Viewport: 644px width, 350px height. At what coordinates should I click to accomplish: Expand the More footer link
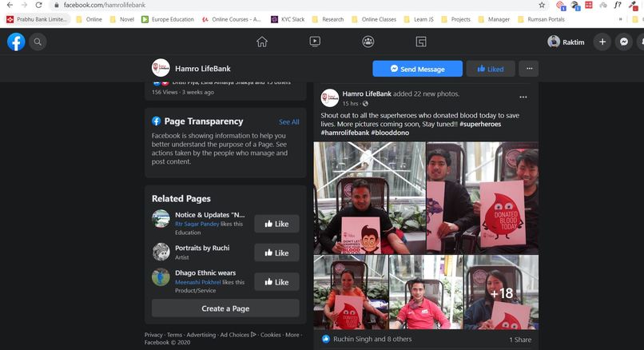tap(292, 335)
